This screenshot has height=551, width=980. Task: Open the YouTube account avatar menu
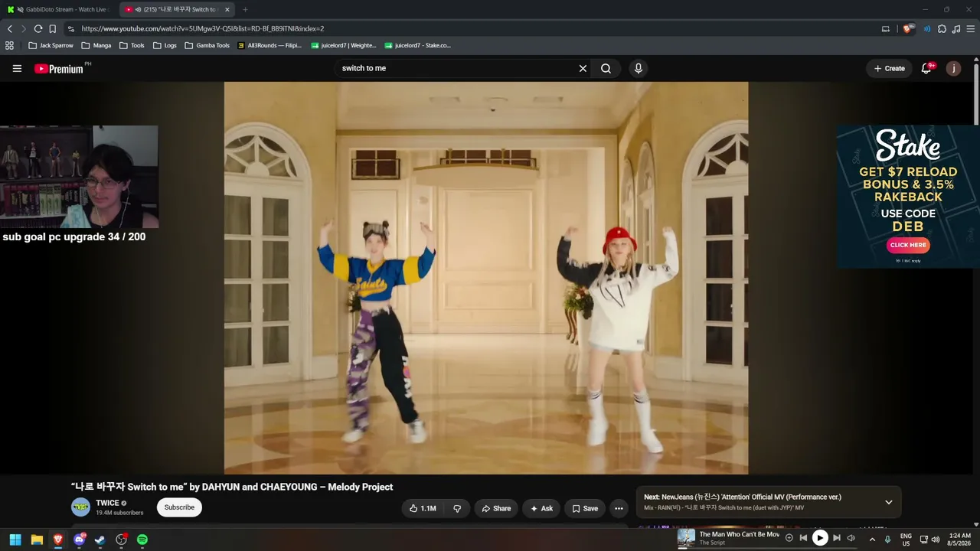pos(953,69)
